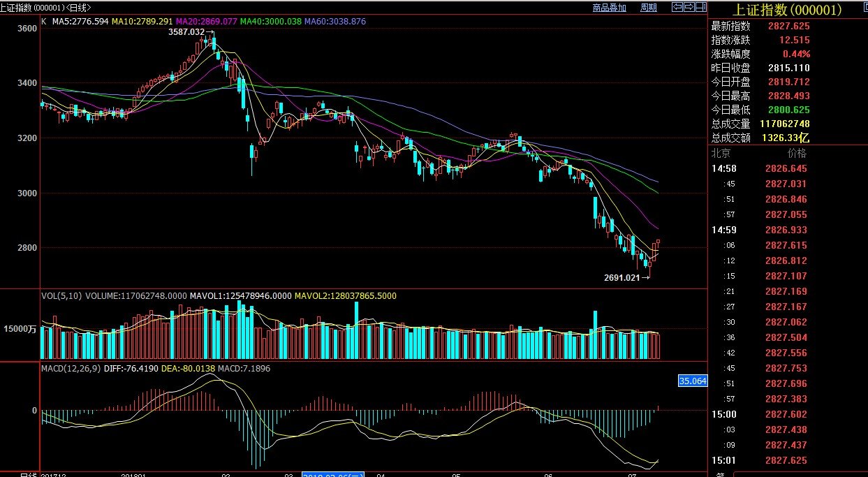Click the right arrow navigation icon

(x=689, y=8)
